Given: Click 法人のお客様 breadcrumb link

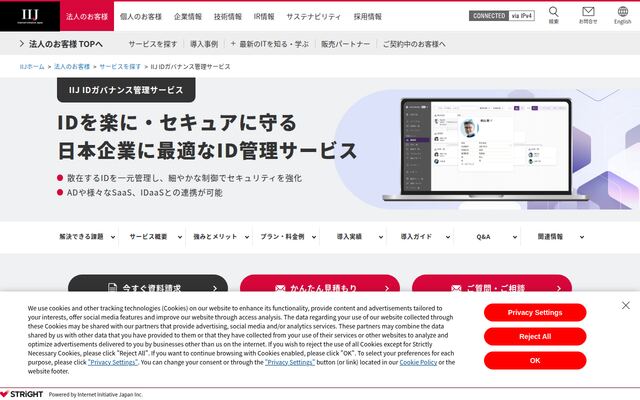Looking at the screenshot, I should point(72,67).
